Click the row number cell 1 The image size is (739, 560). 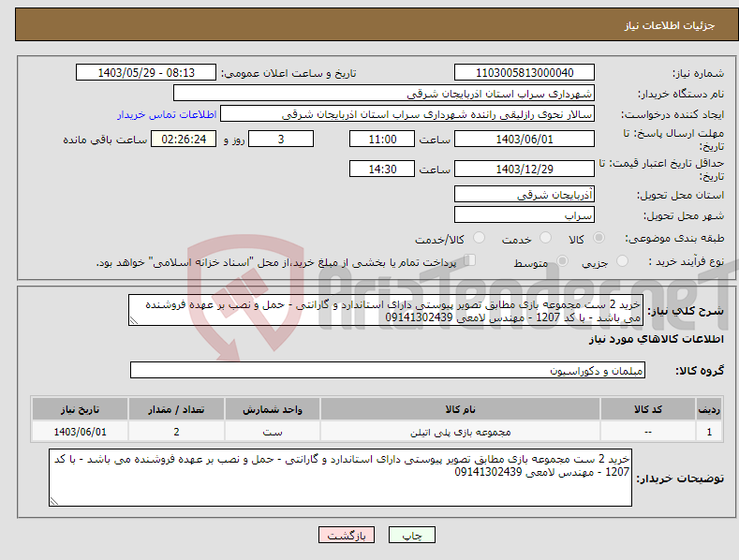click(x=709, y=432)
